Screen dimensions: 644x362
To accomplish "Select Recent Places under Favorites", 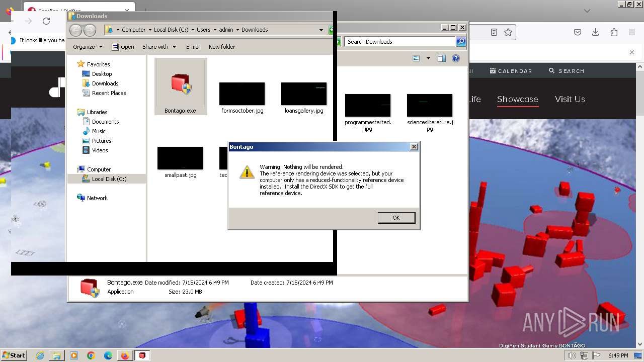I will click(x=109, y=93).
